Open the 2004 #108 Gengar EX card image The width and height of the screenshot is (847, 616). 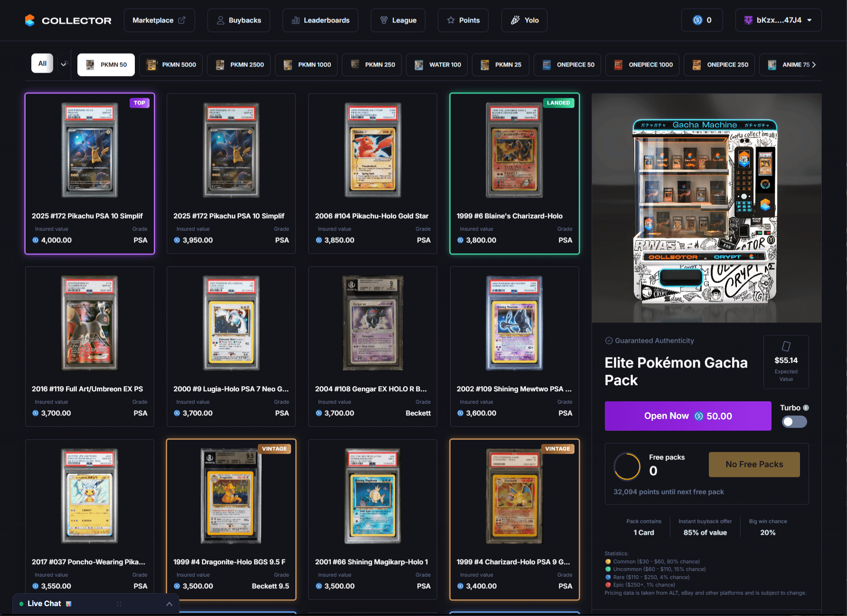point(373,323)
